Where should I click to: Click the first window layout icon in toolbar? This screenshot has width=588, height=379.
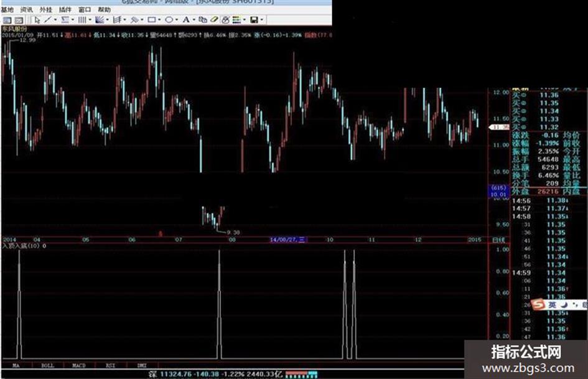pos(7,20)
